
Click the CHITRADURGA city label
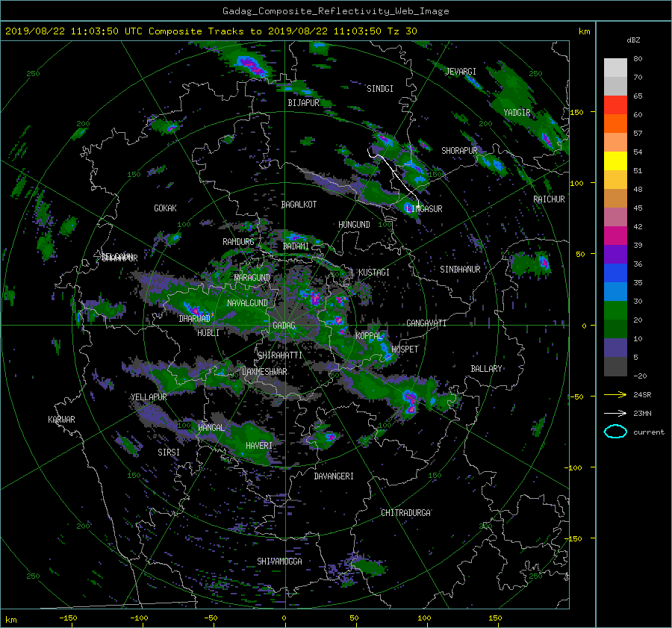[x=406, y=513]
